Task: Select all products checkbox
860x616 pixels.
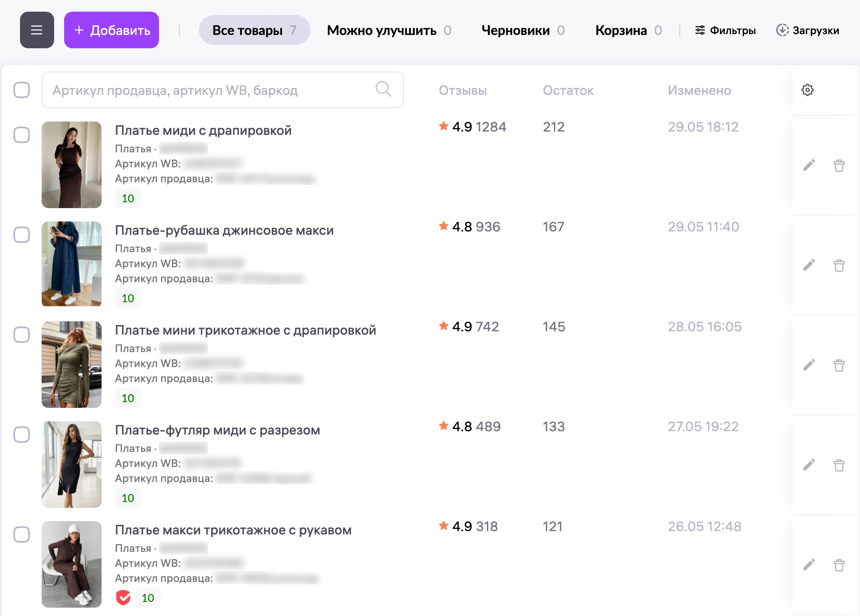Action: coord(22,90)
